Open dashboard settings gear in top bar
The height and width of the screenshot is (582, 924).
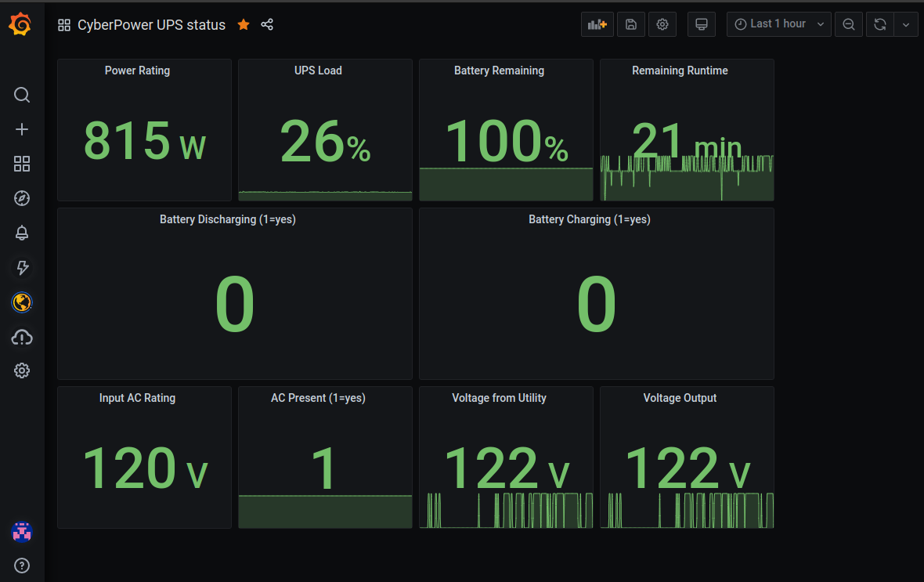pos(662,24)
